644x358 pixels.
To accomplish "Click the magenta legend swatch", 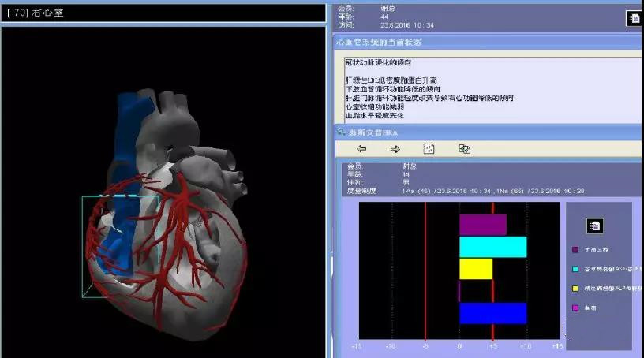I will click(x=575, y=308).
